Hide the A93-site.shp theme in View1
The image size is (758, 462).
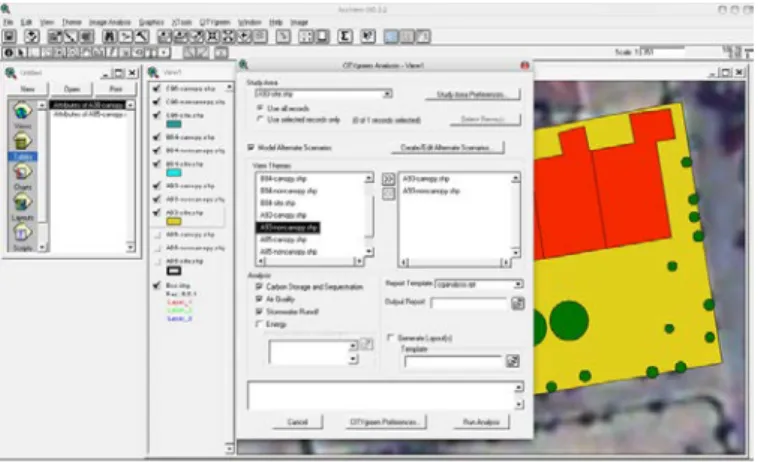coord(157,213)
